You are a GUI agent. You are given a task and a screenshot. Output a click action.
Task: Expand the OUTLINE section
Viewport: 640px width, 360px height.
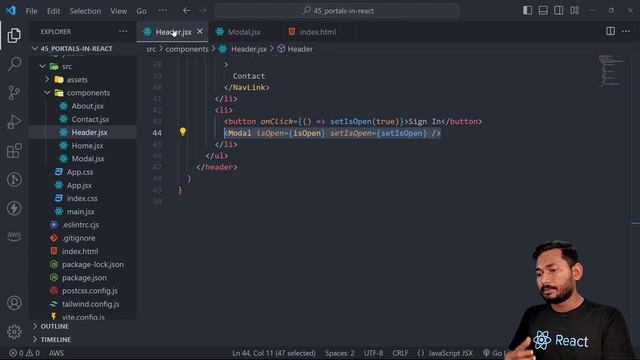82,326
